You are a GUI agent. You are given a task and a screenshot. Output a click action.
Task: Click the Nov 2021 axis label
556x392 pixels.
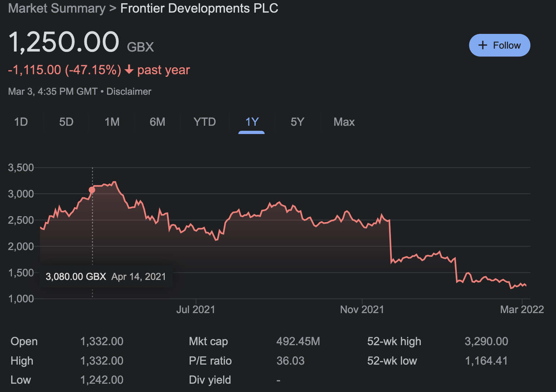(362, 309)
